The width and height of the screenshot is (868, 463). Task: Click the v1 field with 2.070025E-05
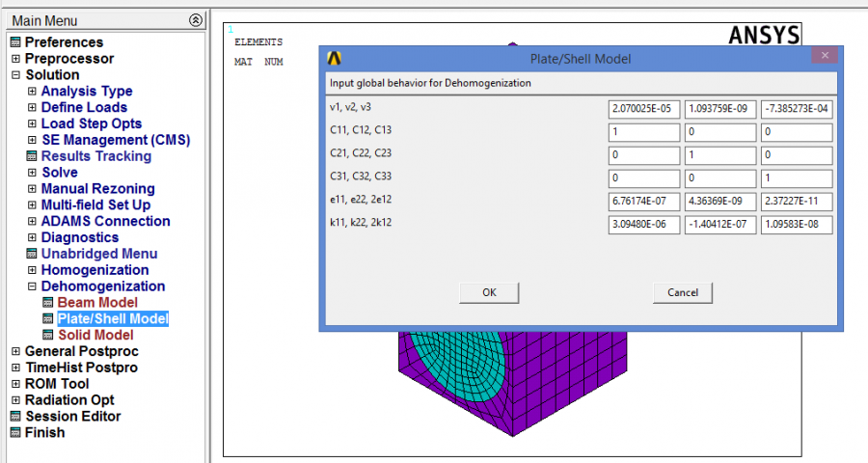click(x=644, y=109)
